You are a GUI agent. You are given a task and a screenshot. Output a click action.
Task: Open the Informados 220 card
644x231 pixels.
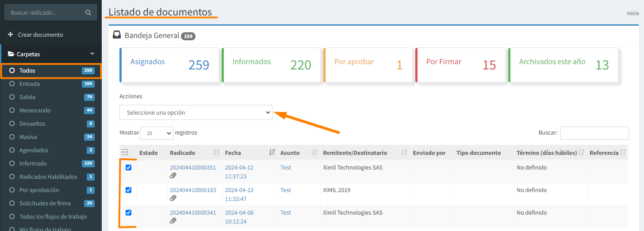(x=272, y=65)
